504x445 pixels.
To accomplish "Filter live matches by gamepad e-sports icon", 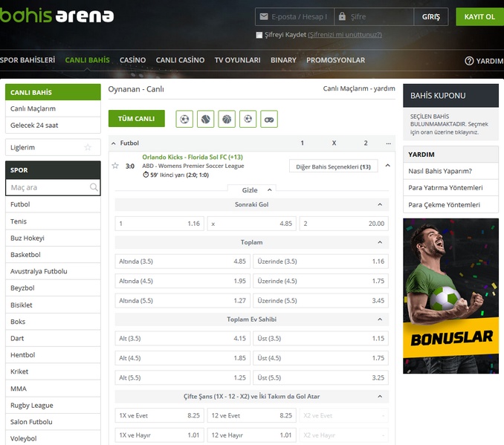I will 269,119.
